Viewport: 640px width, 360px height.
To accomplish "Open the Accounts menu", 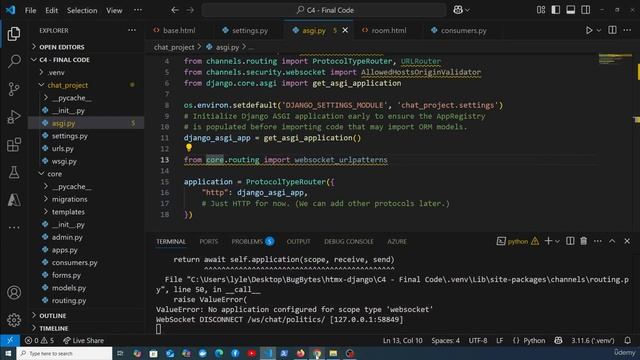I will pyautogui.click(x=14, y=293).
